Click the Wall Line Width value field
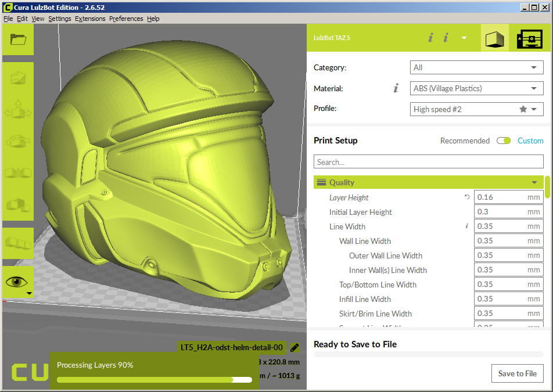Viewport: 553px width, 392px height. (x=509, y=241)
